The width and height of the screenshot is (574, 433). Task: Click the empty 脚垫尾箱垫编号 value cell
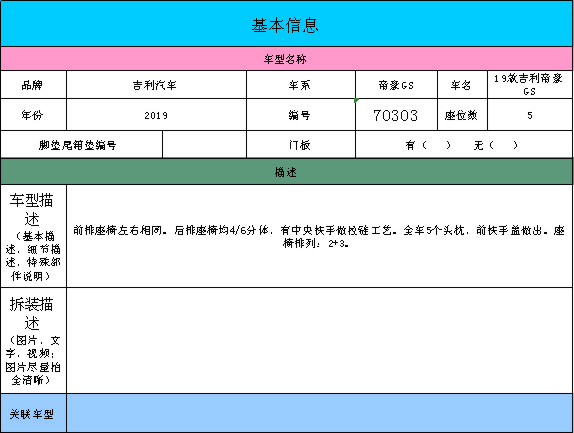point(204,145)
